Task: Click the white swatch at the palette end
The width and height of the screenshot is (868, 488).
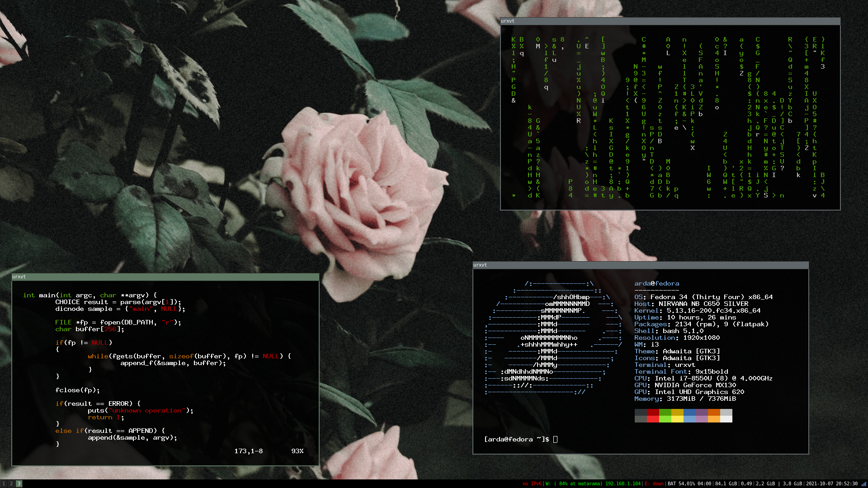Action: (726, 419)
